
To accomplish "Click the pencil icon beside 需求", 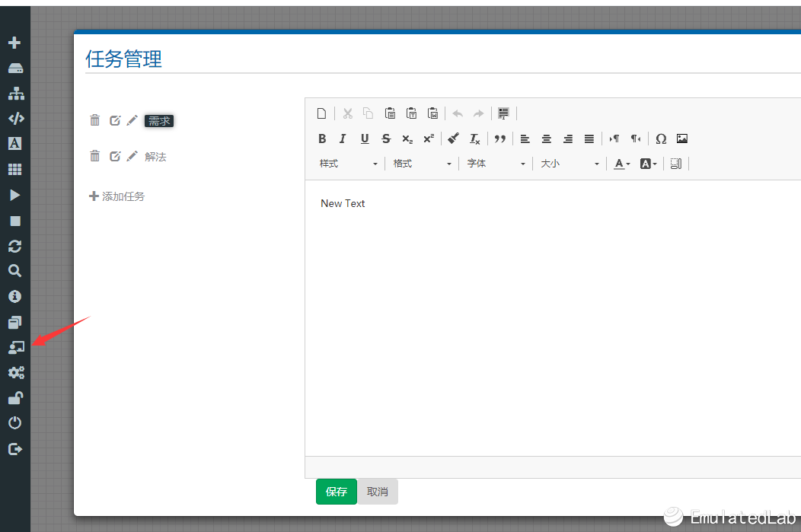I will (x=132, y=120).
